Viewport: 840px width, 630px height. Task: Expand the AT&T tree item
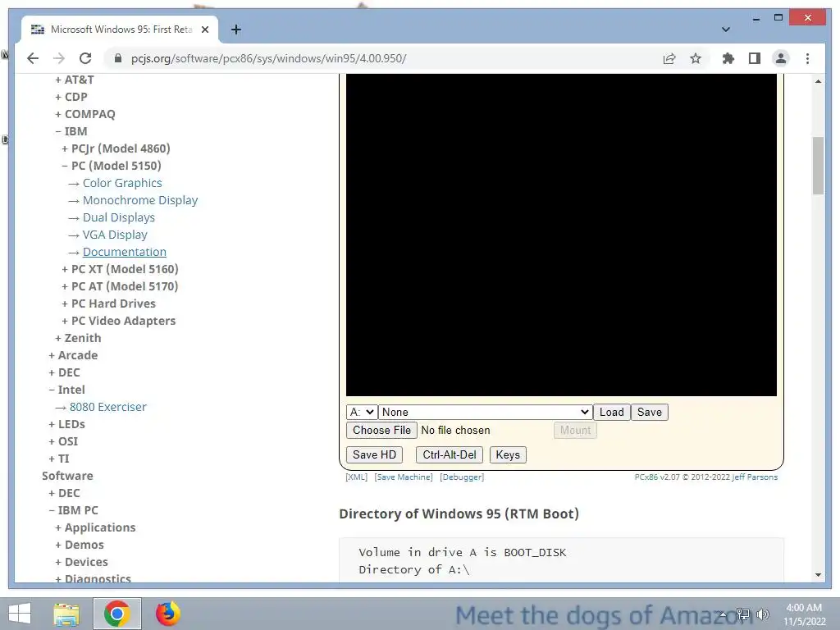click(x=75, y=80)
